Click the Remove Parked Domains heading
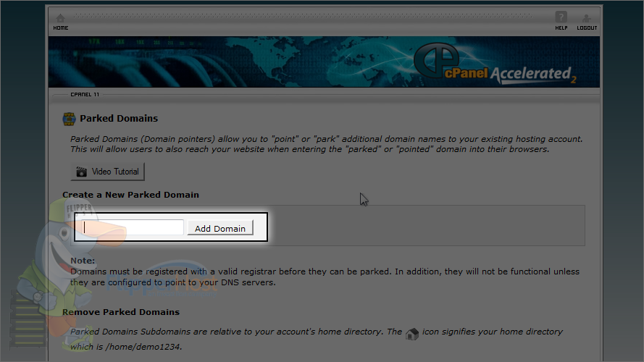 point(121,312)
